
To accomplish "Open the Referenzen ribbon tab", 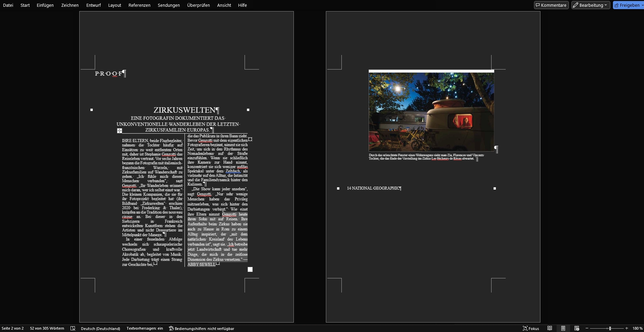I will coord(139,5).
